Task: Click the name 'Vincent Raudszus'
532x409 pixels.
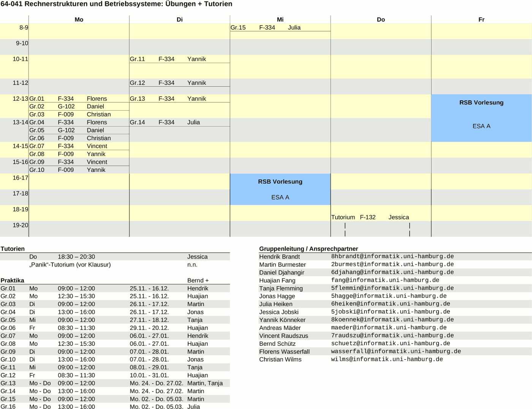Action: point(283,336)
